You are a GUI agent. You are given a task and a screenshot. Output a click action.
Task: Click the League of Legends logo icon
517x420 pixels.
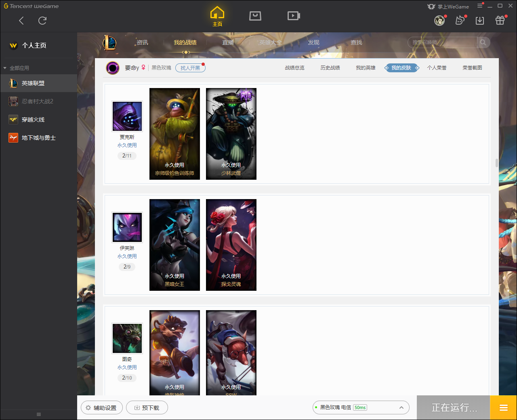(109, 43)
